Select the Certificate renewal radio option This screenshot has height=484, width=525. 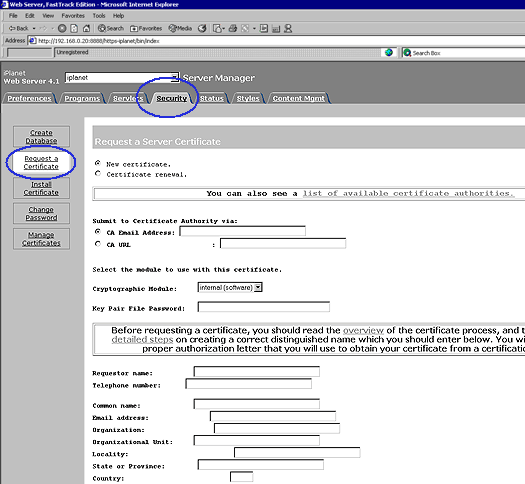(x=98, y=173)
